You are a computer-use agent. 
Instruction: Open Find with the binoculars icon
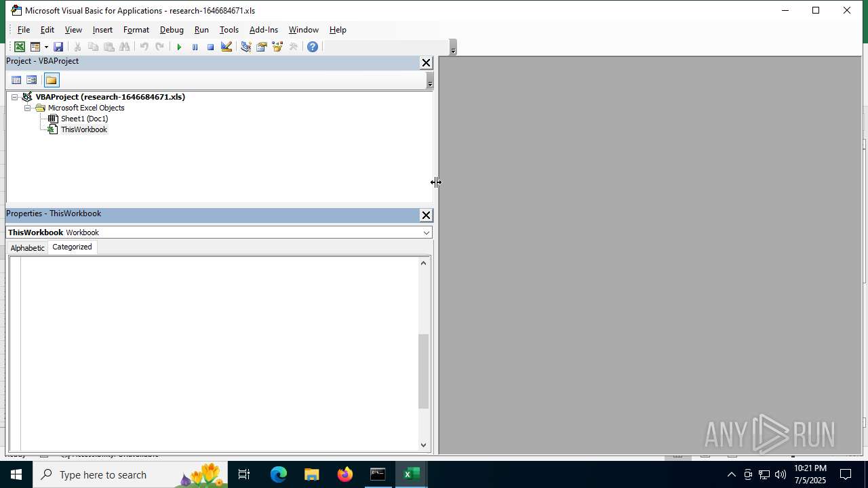coord(124,47)
